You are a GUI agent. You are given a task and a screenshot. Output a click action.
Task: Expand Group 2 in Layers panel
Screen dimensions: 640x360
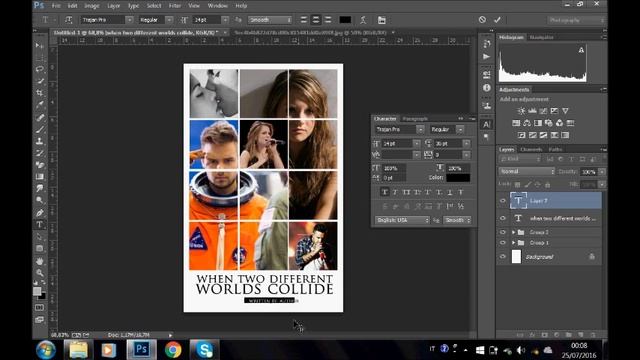pyautogui.click(x=513, y=232)
